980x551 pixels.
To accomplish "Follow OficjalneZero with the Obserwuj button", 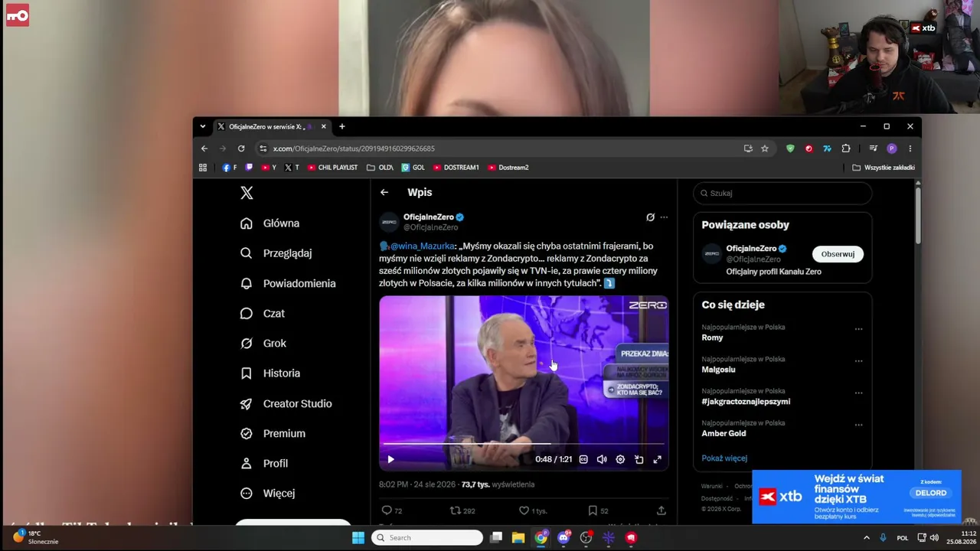I will pyautogui.click(x=838, y=254).
